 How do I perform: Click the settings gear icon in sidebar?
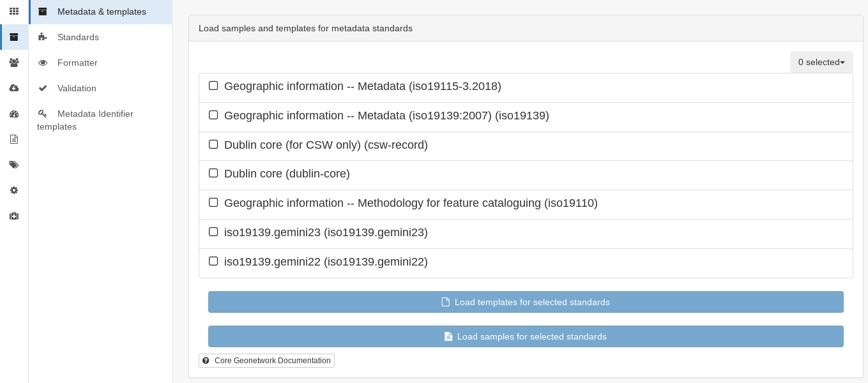click(14, 190)
